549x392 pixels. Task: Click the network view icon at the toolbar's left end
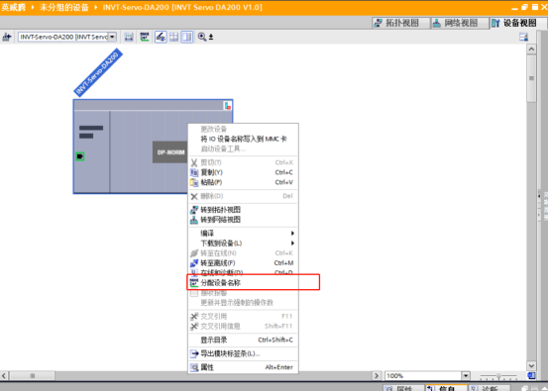[x=7, y=37]
